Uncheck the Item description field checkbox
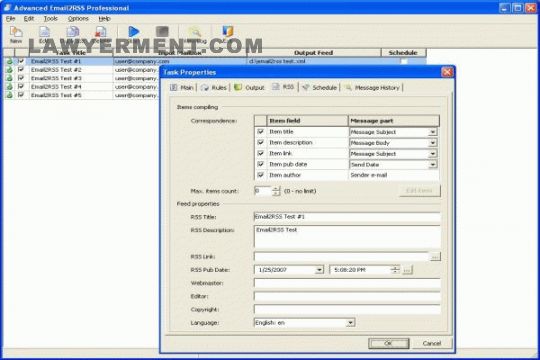The image size is (540, 360). [x=260, y=142]
